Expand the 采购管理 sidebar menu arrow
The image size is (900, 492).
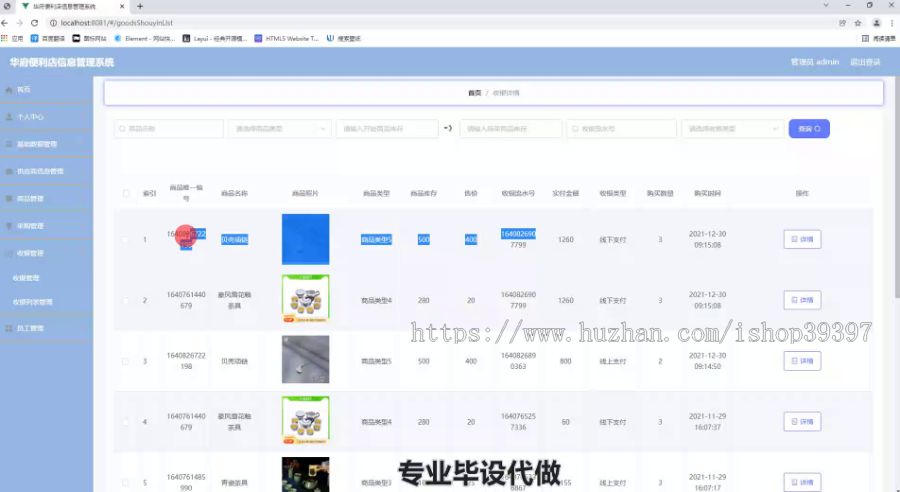81,226
